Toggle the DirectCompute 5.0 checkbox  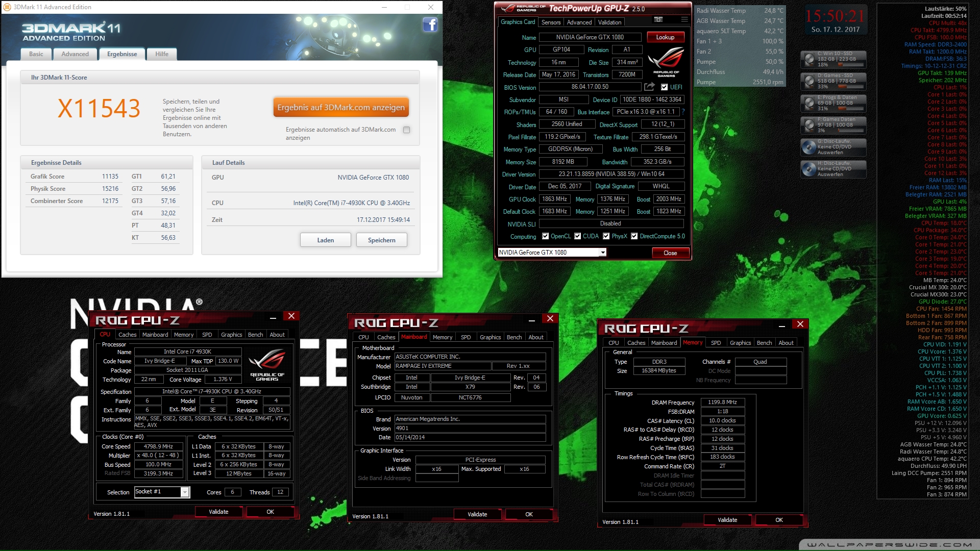coord(634,236)
